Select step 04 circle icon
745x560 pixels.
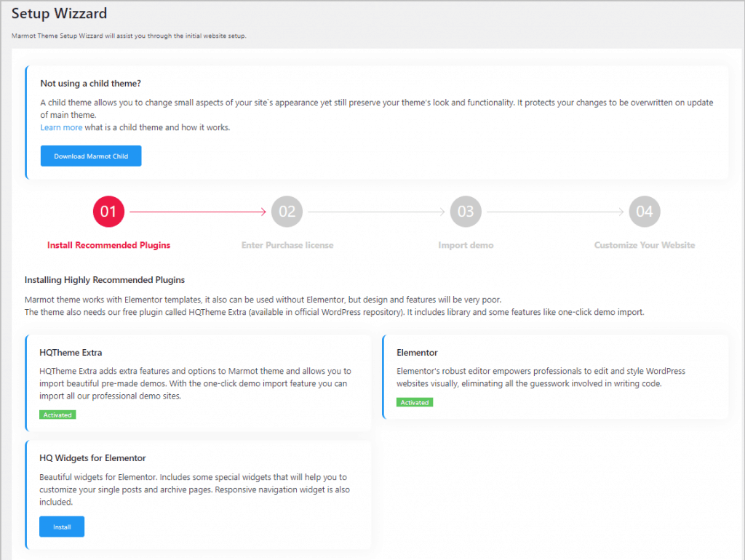click(x=645, y=212)
